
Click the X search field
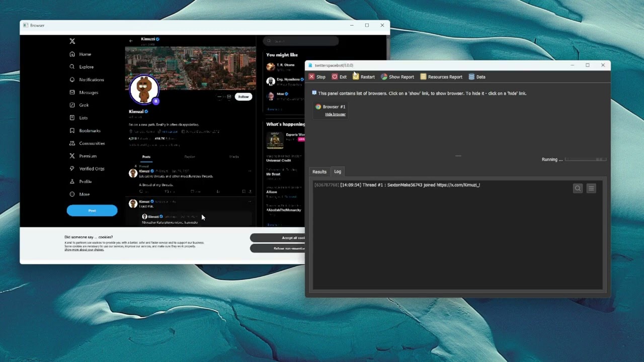301,41
